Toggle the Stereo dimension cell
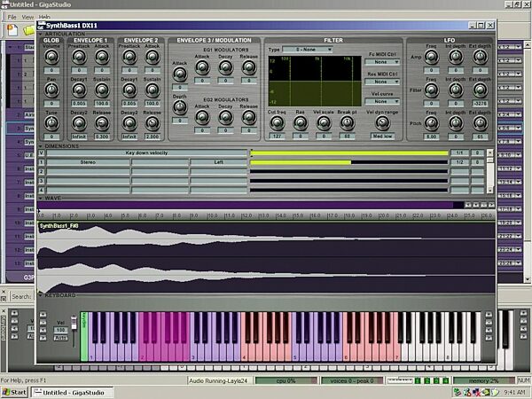Screen dimensions: 532x399 88,162
